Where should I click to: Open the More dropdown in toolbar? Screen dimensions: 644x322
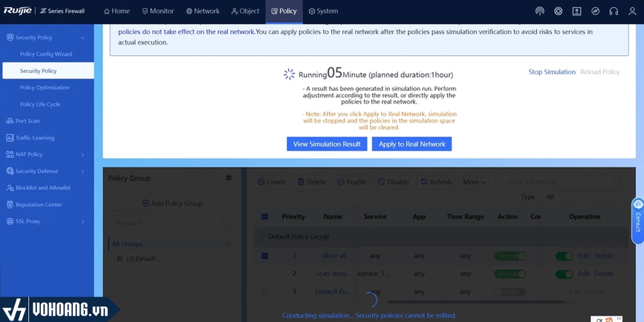pos(474,182)
